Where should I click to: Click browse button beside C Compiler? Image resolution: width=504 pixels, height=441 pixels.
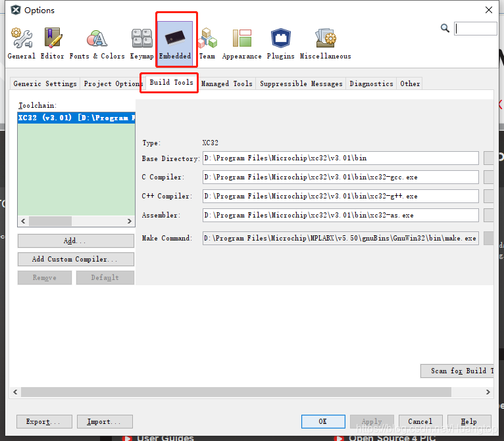[489, 177]
